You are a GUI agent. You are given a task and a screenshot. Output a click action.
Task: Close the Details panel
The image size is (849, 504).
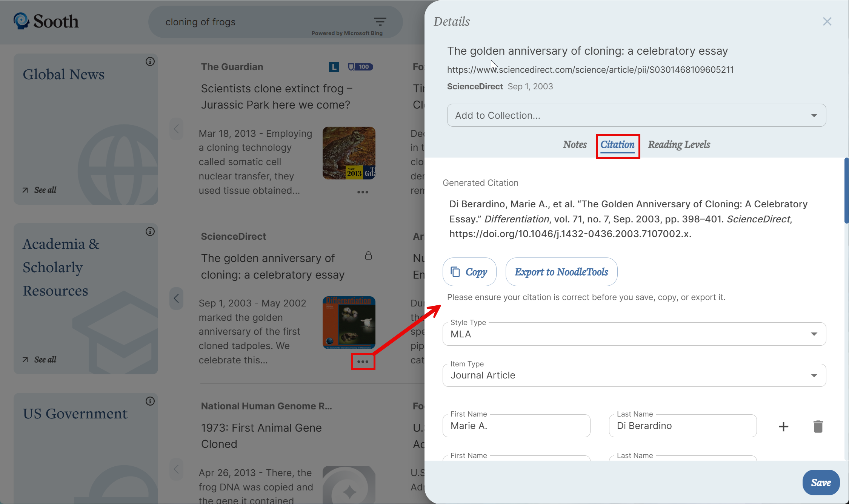coord(827,21)
